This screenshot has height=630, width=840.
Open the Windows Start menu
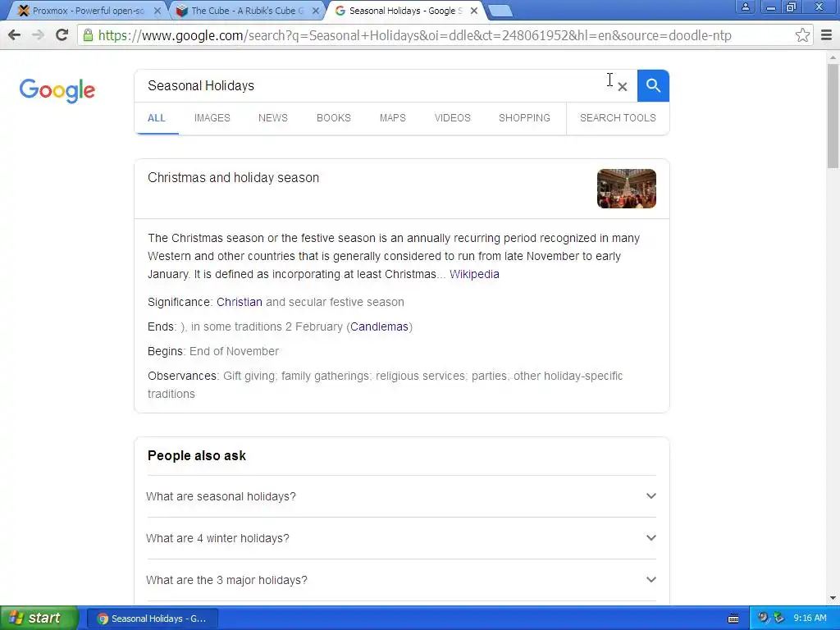[39, 619]
